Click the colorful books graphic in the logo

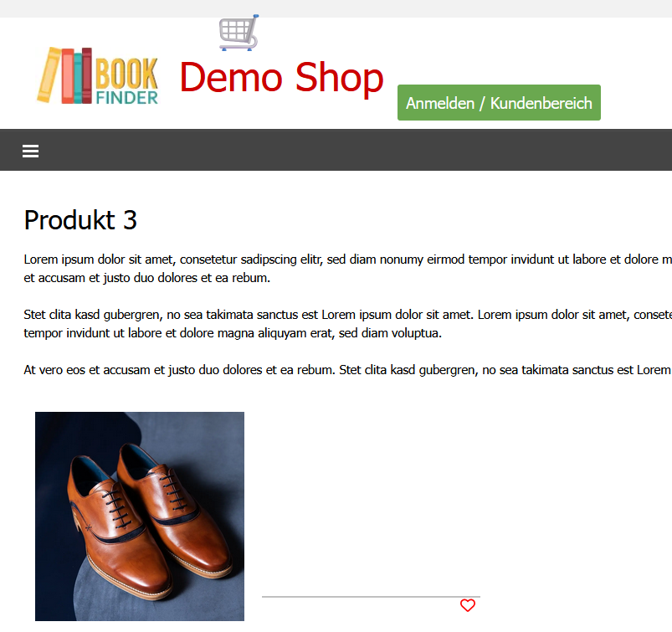click(x=64, y=75)
